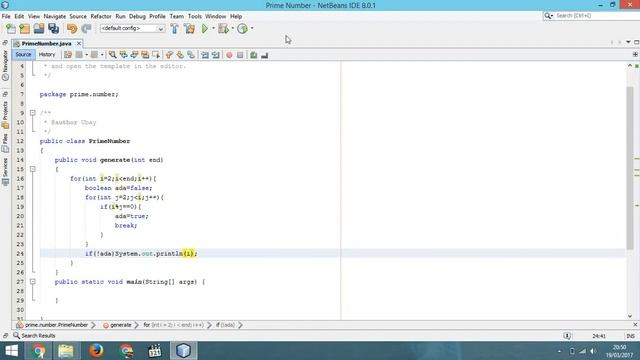Open the Forward navigation dropdown in editor toolbar
This screenshot has height=360, width=640.
102,55
